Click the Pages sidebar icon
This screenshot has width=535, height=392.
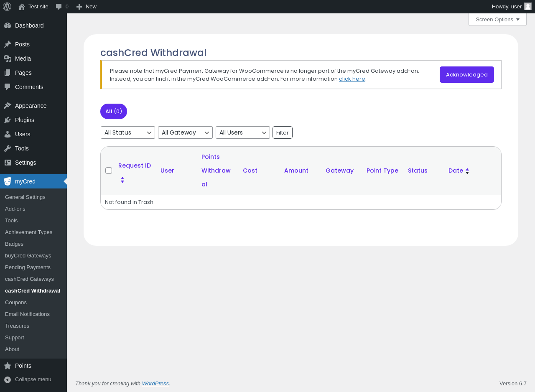8,73
